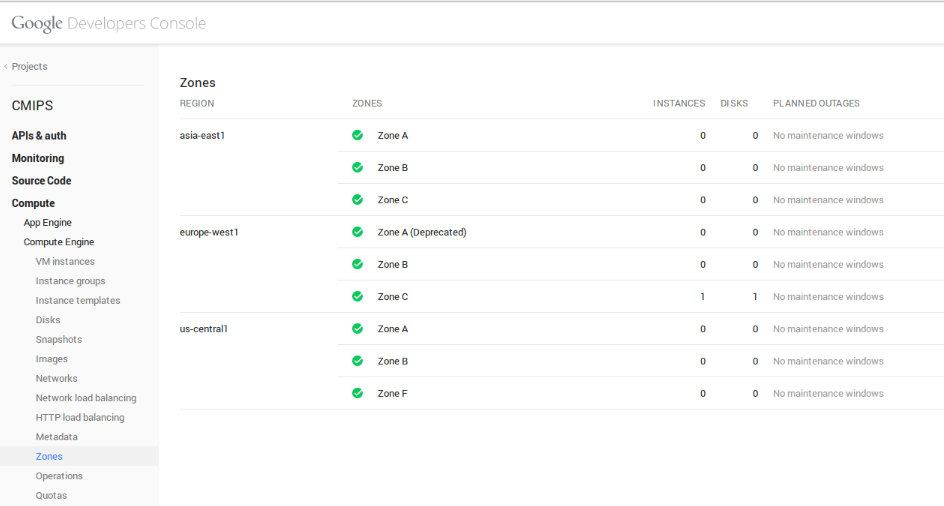
Task: Click the green status check for europe-west1 Zone B
Action: tap(358, 264)
